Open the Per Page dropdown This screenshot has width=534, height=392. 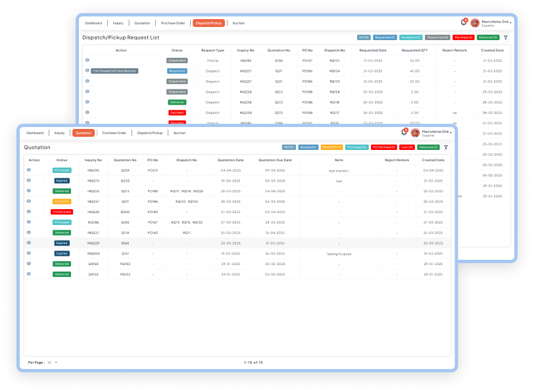click(x=53, y=362)
